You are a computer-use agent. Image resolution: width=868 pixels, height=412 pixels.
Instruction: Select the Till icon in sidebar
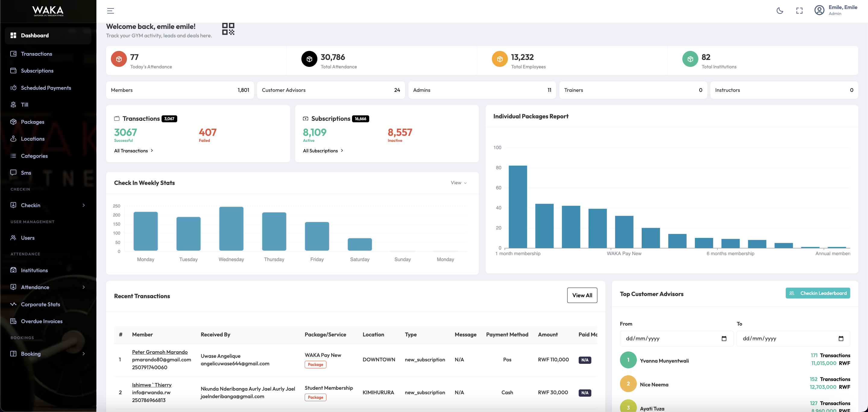click(14, 105)
